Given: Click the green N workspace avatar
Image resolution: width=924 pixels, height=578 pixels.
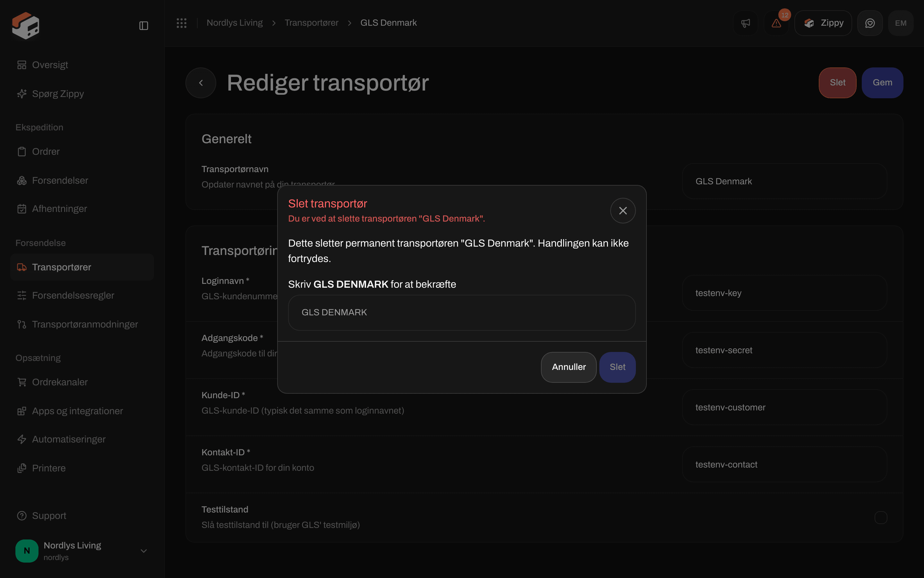Looking at the screenshot, I should click(27, 551).
